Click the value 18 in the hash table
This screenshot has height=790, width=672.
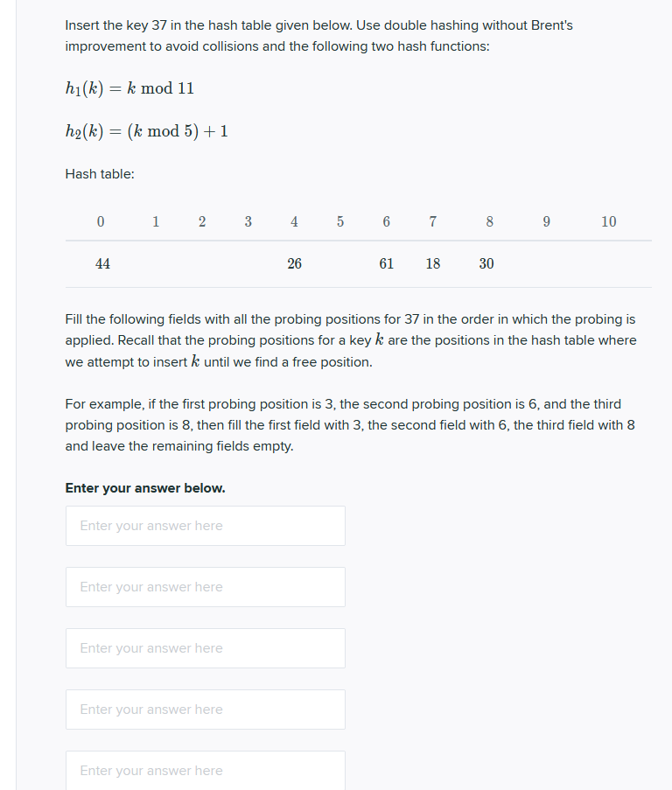[x=432, y=263]
